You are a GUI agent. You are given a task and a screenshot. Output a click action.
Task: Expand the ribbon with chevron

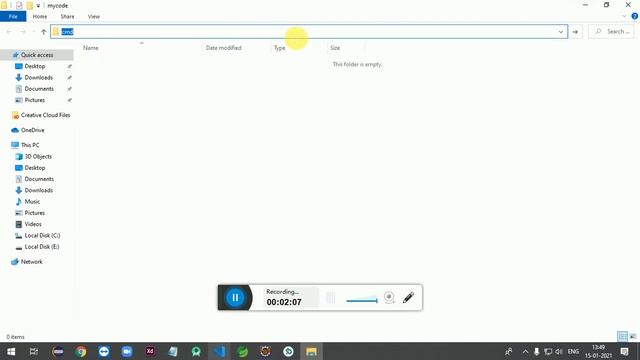tap(624, 16)
